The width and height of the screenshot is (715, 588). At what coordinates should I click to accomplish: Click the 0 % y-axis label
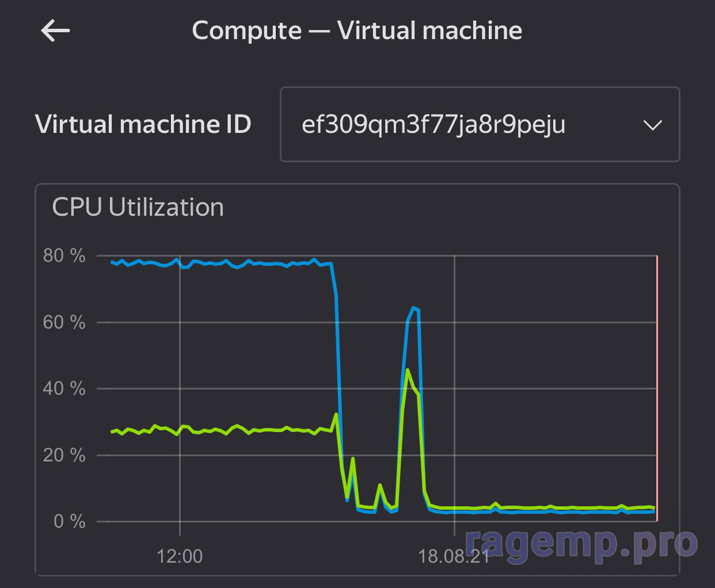point(69,521)
